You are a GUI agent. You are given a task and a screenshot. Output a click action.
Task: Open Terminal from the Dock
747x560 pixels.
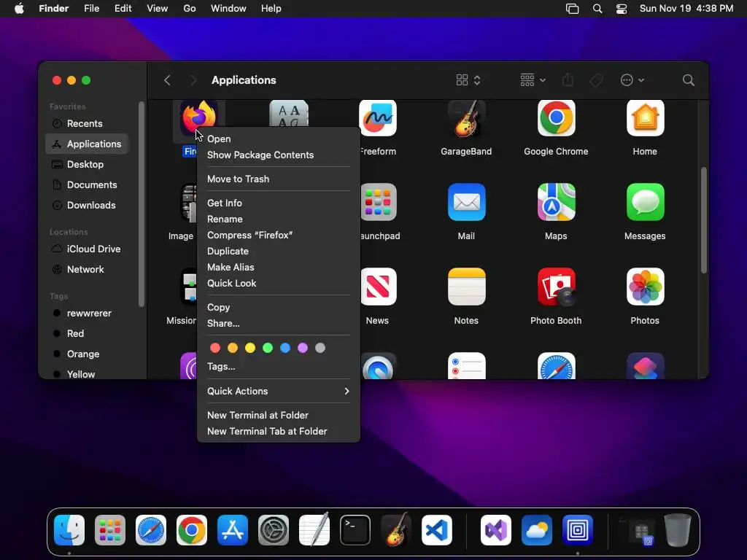(x=355, y=530)
